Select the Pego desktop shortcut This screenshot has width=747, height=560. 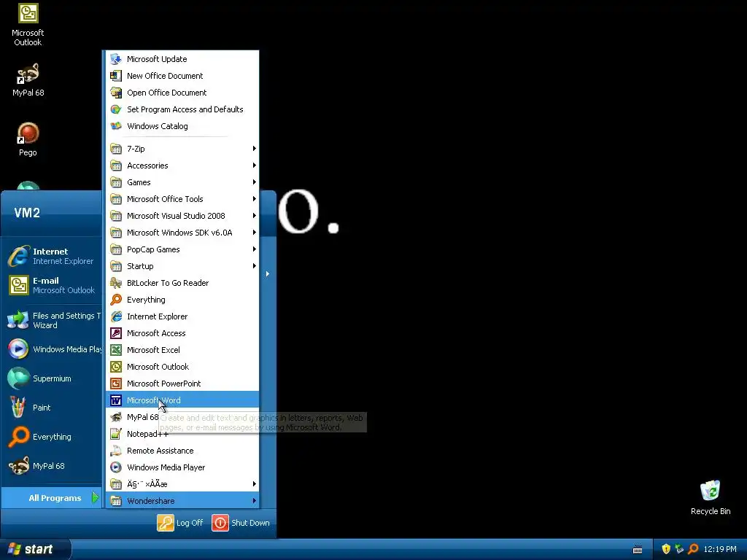pos(28,139)
